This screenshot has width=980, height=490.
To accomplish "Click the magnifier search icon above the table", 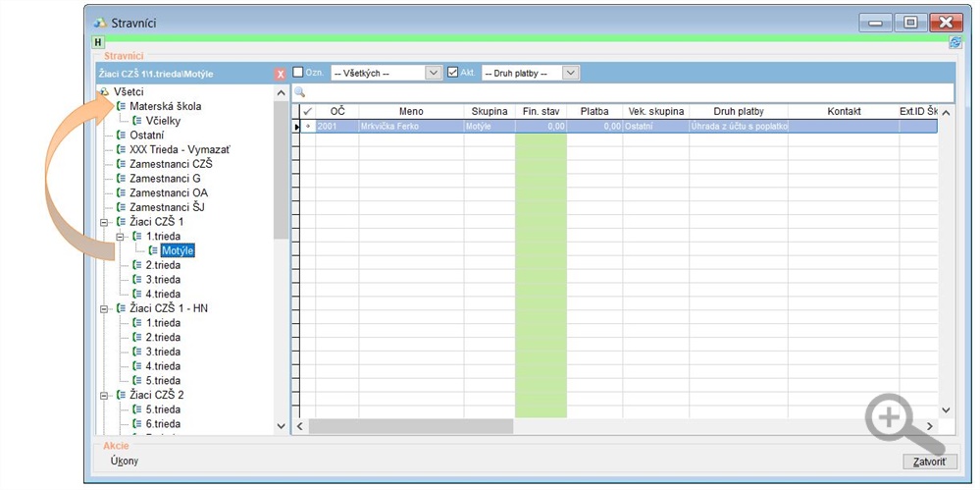I will pyautogui.click(x=300, y=92).
